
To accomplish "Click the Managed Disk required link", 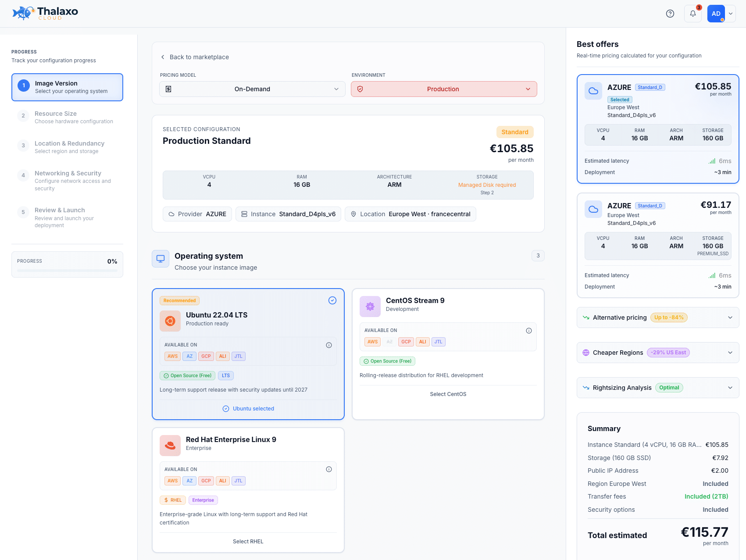I will pyautogui.click(x=487, y=185).
